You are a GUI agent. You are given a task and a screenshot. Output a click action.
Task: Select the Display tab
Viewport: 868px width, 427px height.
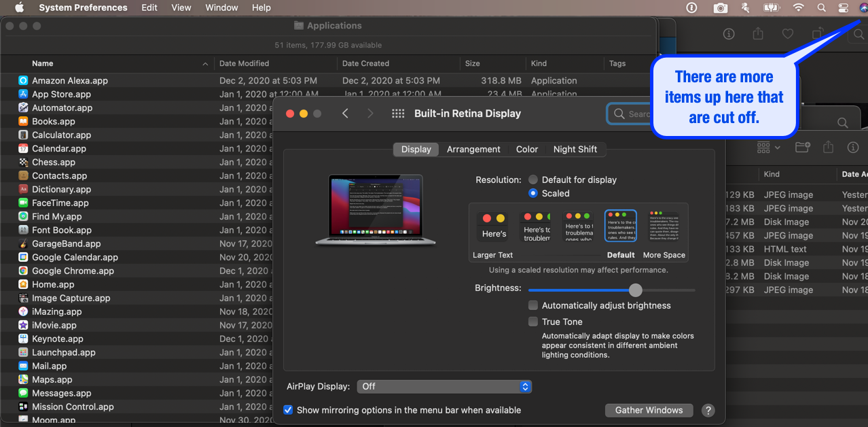(416, 150)
